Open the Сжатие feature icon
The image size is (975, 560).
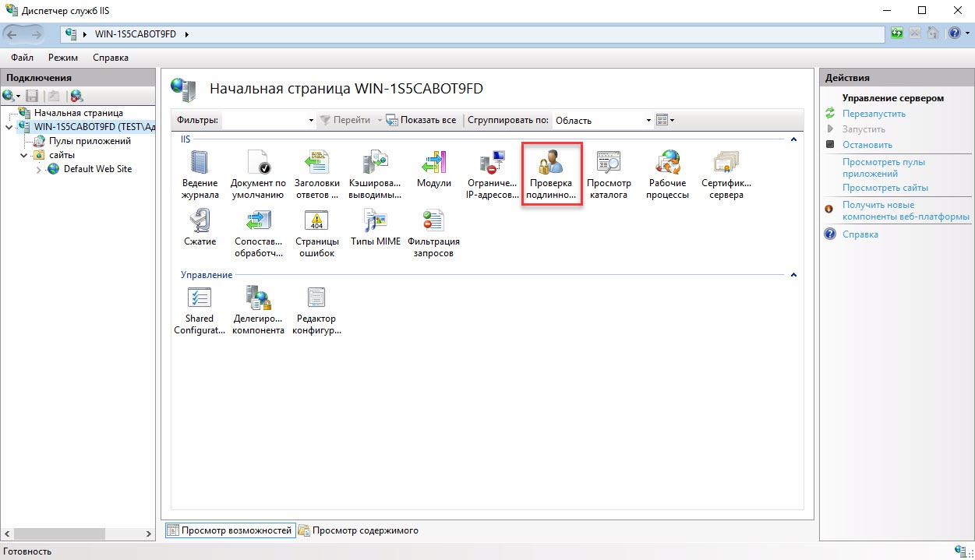coord(200,227)
